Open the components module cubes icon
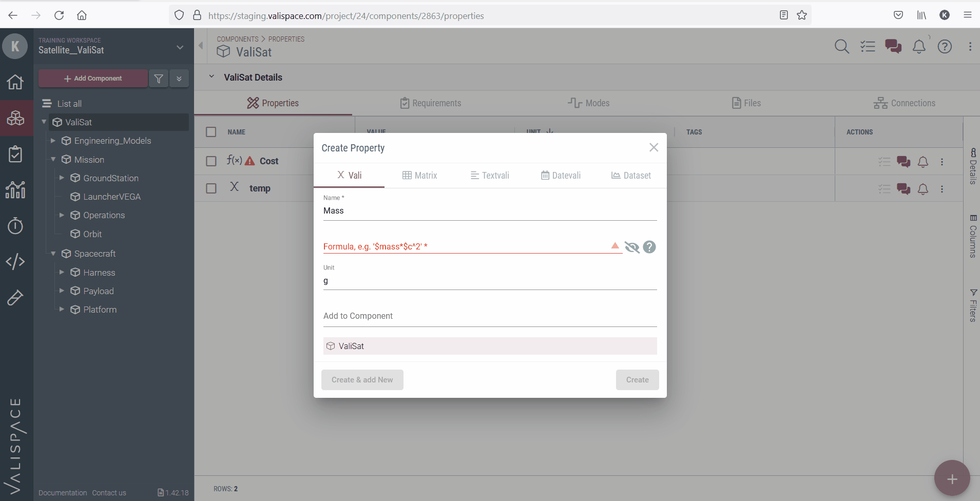Screen dimensions: 980x501 click(x=15, y=118)
